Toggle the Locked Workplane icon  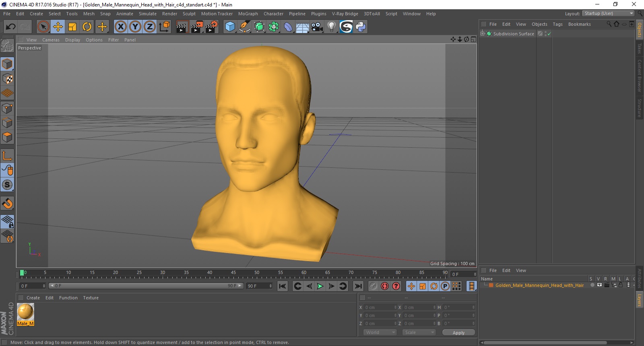coord(7,222)
